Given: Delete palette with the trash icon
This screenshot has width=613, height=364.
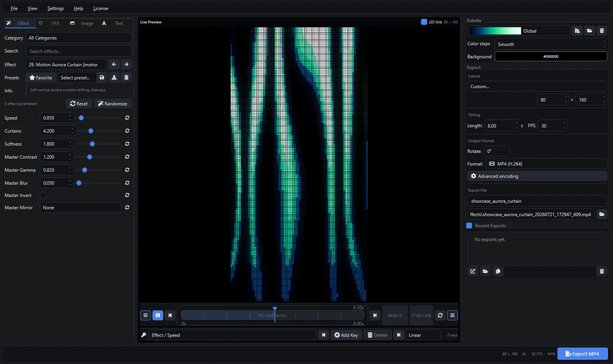Looking at the screenshot, I should click(x=602, y=31).
